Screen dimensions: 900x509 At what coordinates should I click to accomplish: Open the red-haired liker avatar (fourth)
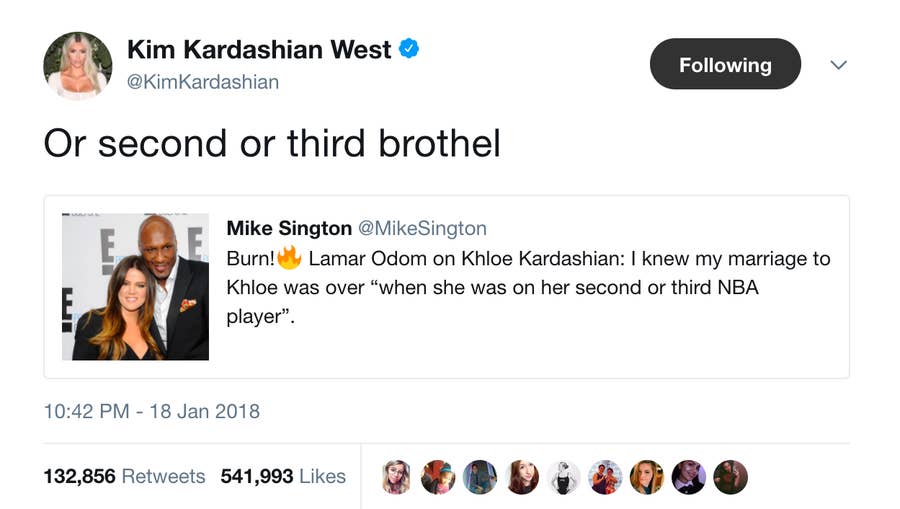tap(522, 477)
